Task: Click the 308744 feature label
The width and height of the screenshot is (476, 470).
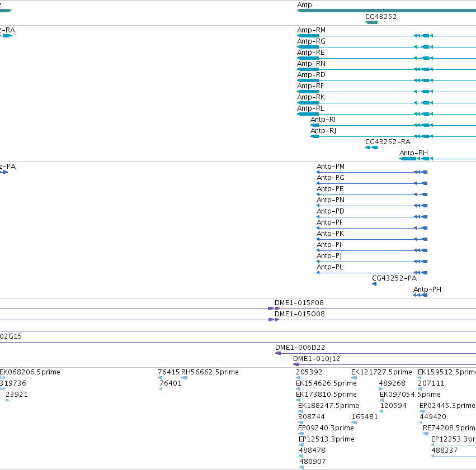Action: click(312, 417)
